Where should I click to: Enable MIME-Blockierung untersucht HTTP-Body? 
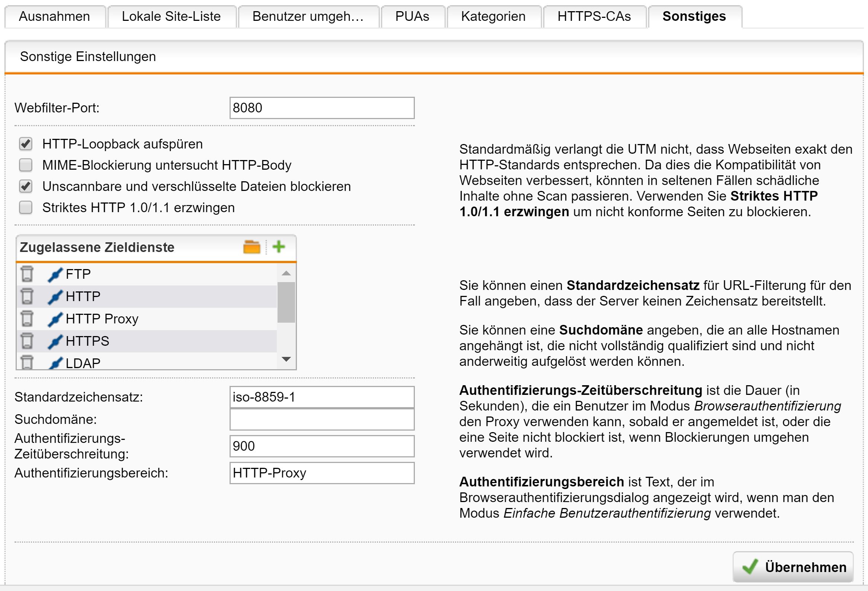coord(26,165)
